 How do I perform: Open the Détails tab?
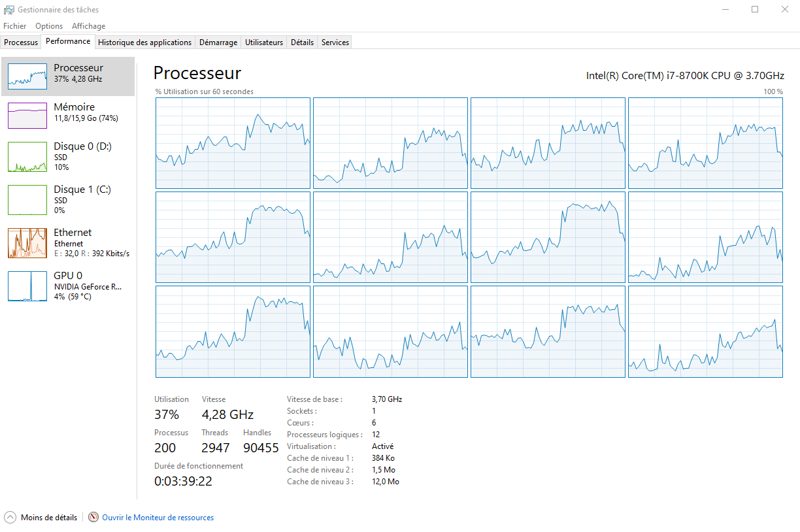tap(302, 42)
